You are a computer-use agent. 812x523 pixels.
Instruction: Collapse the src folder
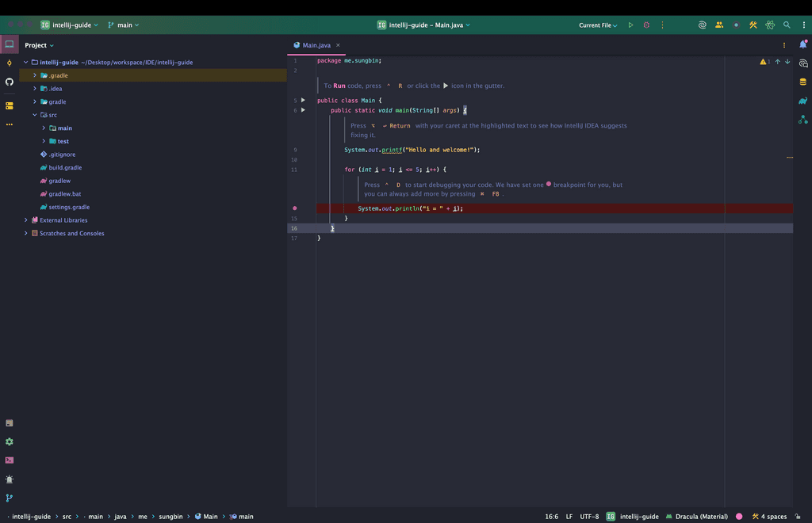(x=35, y=115)
